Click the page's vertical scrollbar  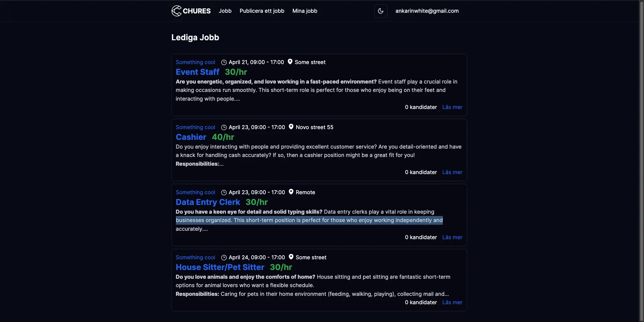pos(641,161)
